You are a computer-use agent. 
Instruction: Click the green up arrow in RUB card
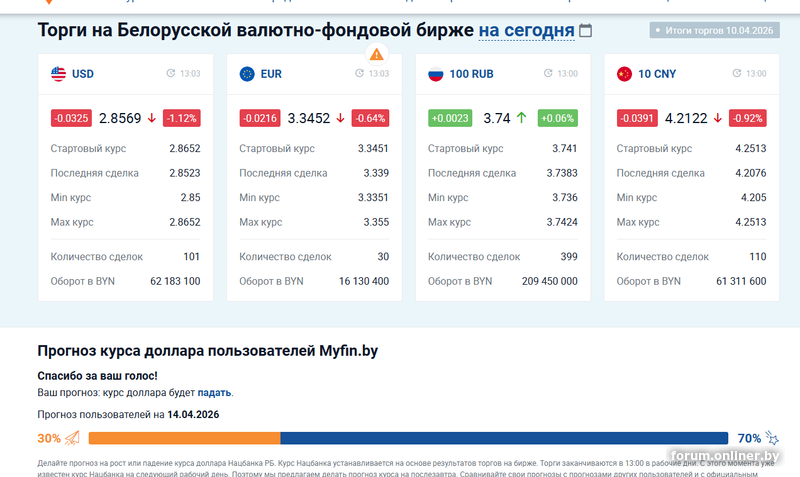(521, 118)
